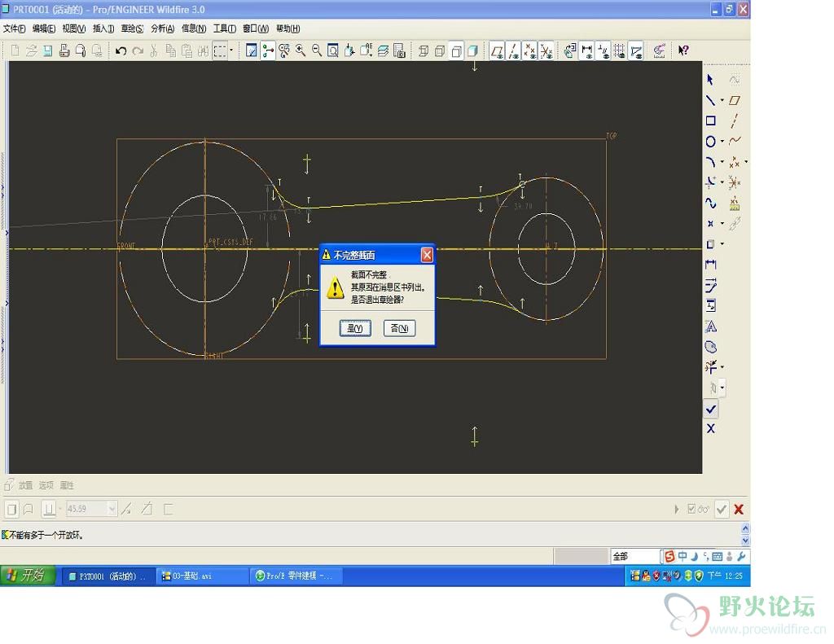Select the Modify dimensions tool

tap(710, 285)
